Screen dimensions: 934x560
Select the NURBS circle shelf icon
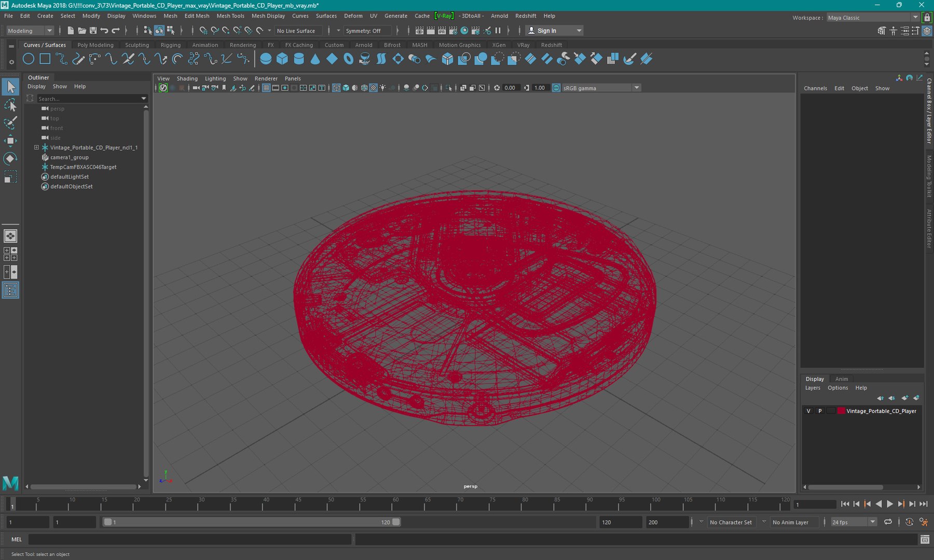[x=29, y=59]
